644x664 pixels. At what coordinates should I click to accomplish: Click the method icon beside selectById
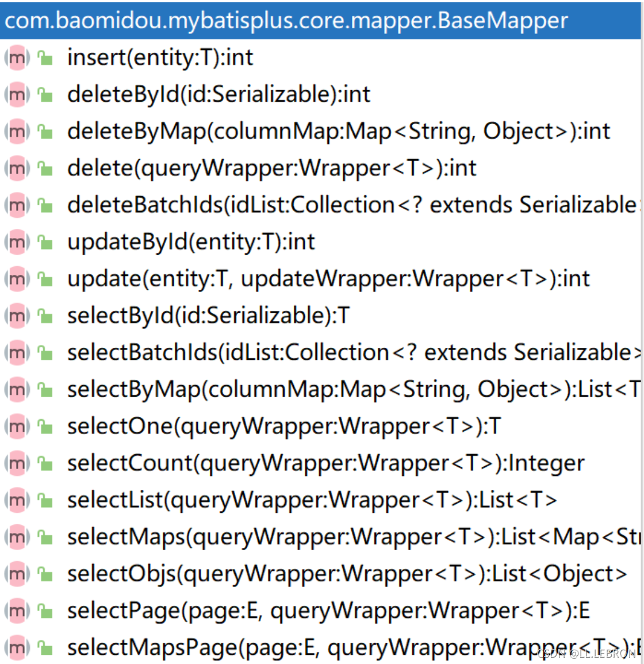pos(17,316)
